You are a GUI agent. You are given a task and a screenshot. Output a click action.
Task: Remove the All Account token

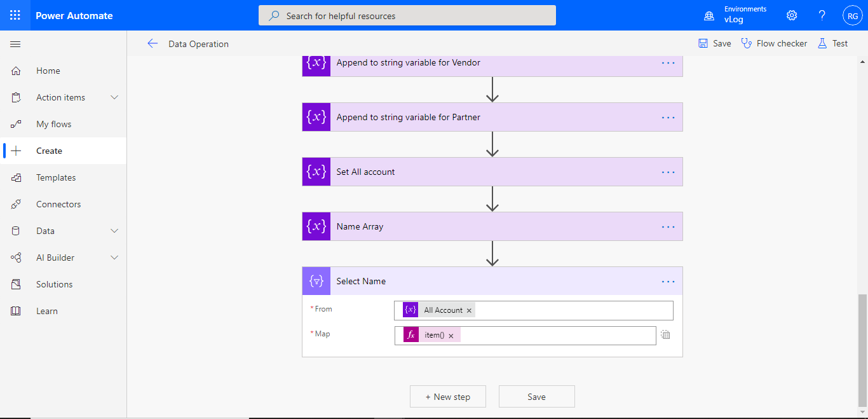point(470,310)
